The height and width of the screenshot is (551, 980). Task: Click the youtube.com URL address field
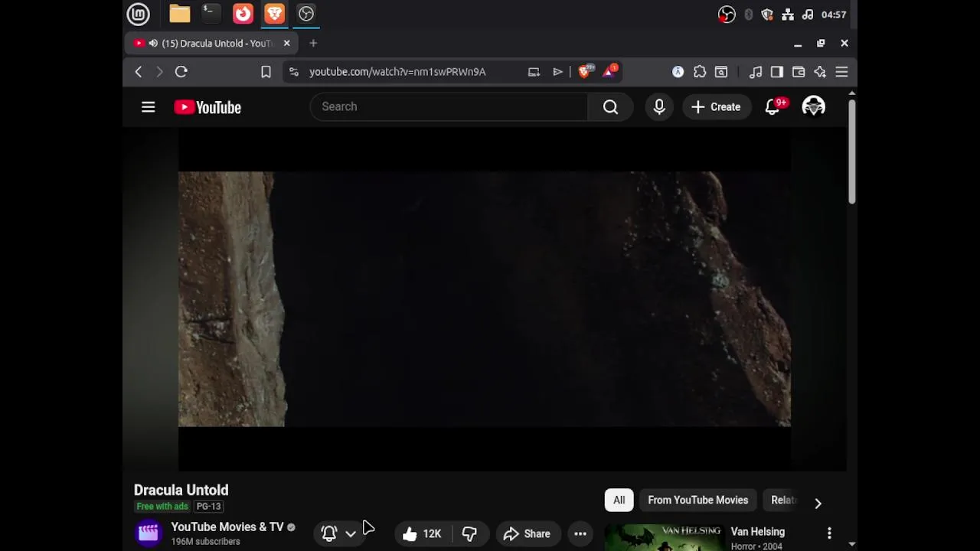[397, 72]
